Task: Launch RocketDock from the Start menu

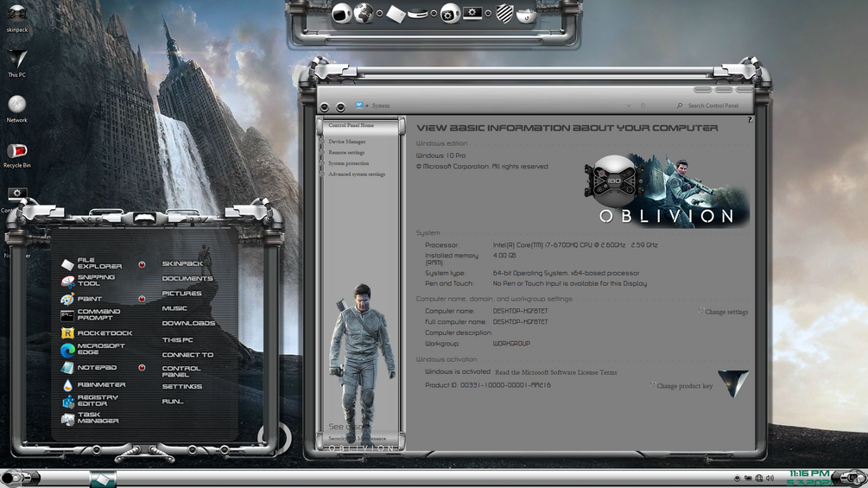Action: click(97, 333)
